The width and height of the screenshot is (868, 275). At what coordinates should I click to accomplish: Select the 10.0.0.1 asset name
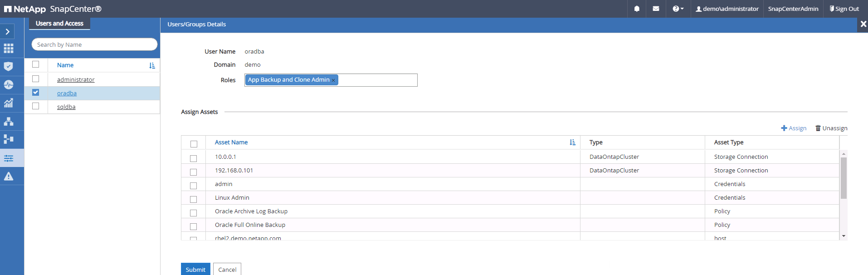[x=225, y=157]
